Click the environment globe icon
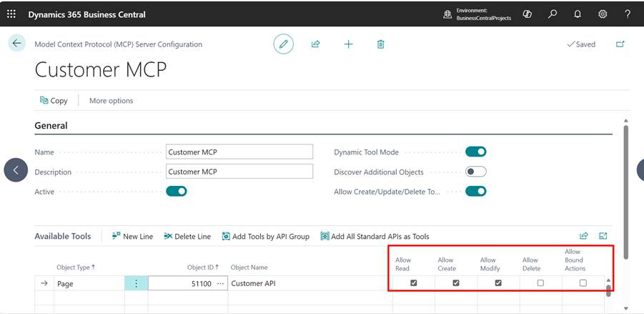The height and width of the screenshot is (314, 644). [447, 14]
